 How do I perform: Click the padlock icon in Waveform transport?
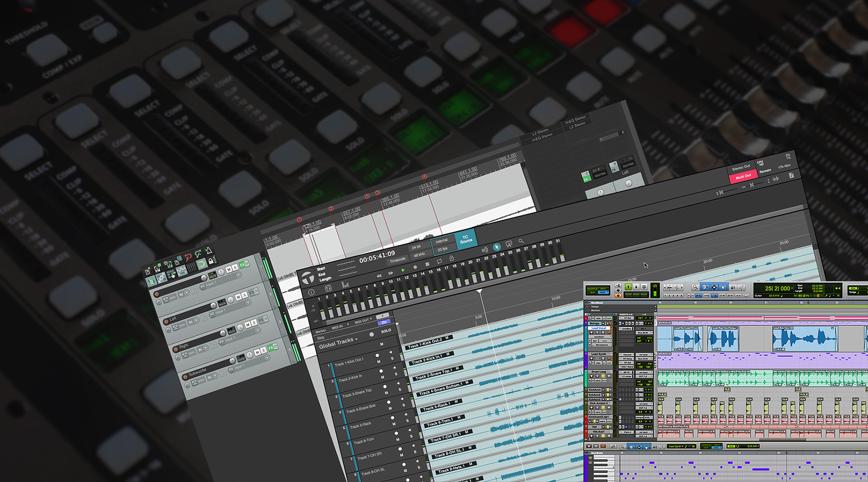point(451,258)
